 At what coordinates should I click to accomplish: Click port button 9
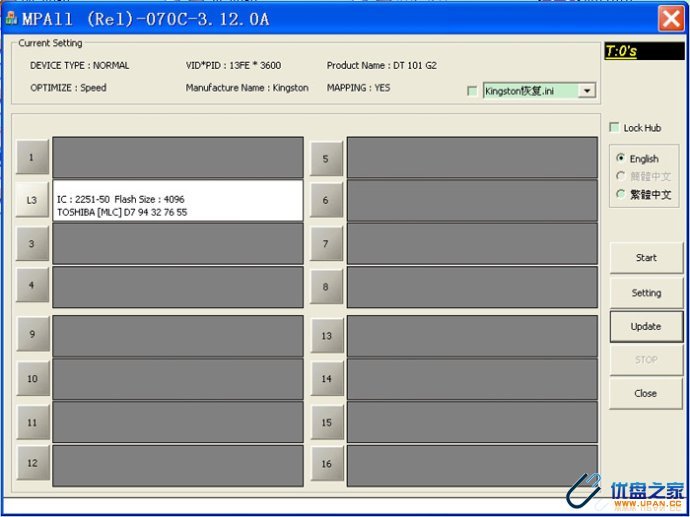32,334
